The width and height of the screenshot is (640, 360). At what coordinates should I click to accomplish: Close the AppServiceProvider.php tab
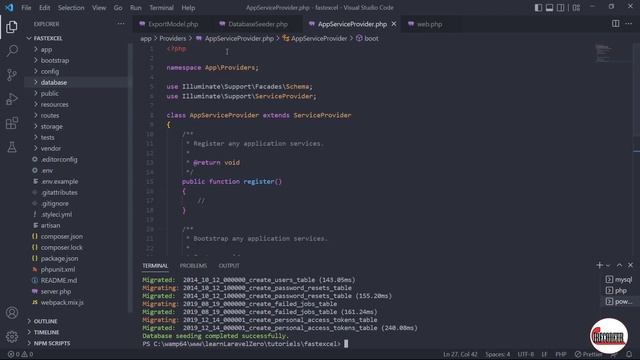[x=394, y=24]
